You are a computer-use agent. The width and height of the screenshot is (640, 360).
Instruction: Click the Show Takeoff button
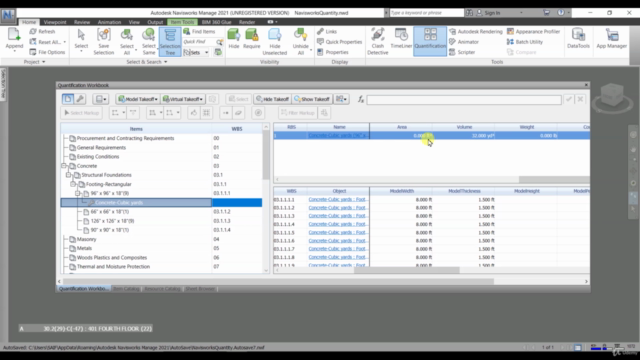312,99
